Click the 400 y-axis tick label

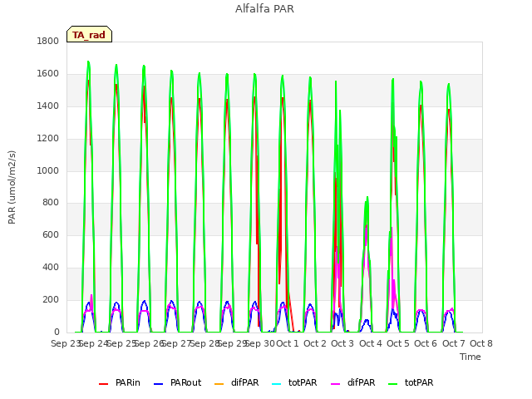coord(51,268)
